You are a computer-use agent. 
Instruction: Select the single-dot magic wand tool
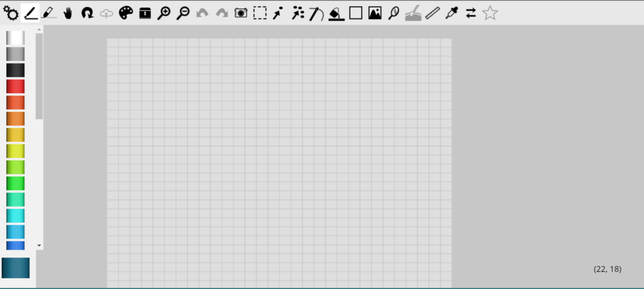click(x=278, y=13)
